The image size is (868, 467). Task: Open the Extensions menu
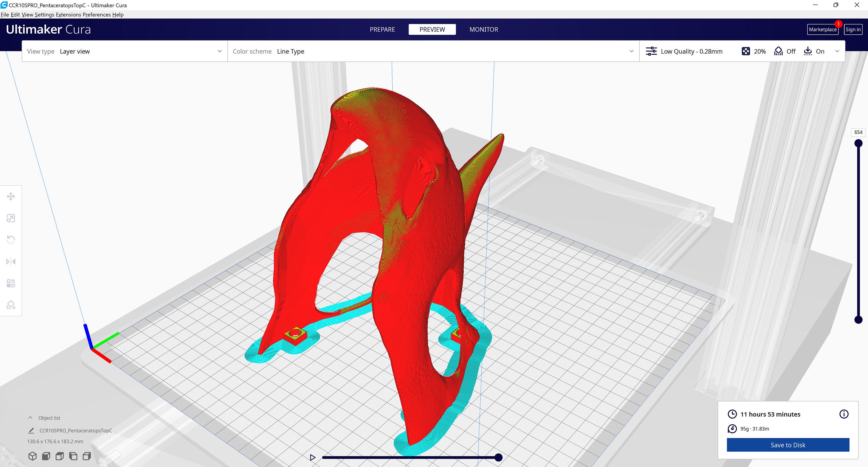coord(68,14)
